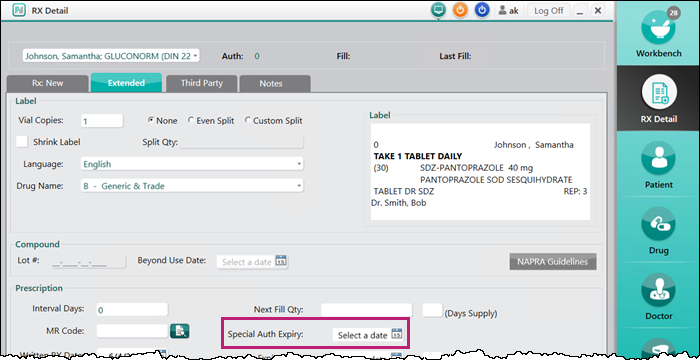This screenshot has height=360, width=700.
Task: Click the blue power icon
Action: click(482, 10)
